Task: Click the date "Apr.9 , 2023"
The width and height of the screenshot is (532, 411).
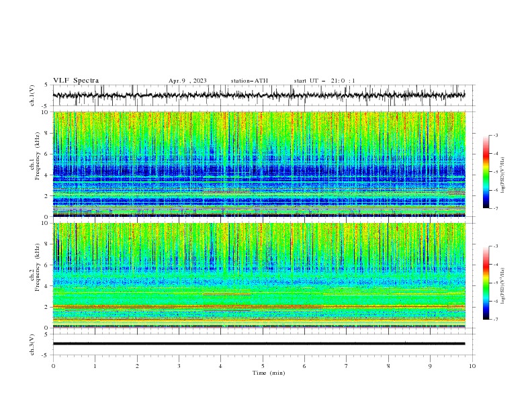Action: (x=187, y=81)
